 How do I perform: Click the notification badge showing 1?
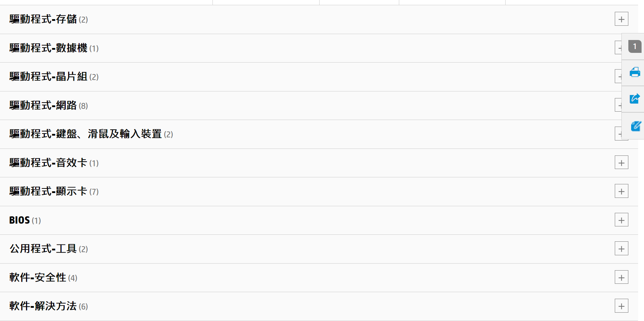point(635,46)
